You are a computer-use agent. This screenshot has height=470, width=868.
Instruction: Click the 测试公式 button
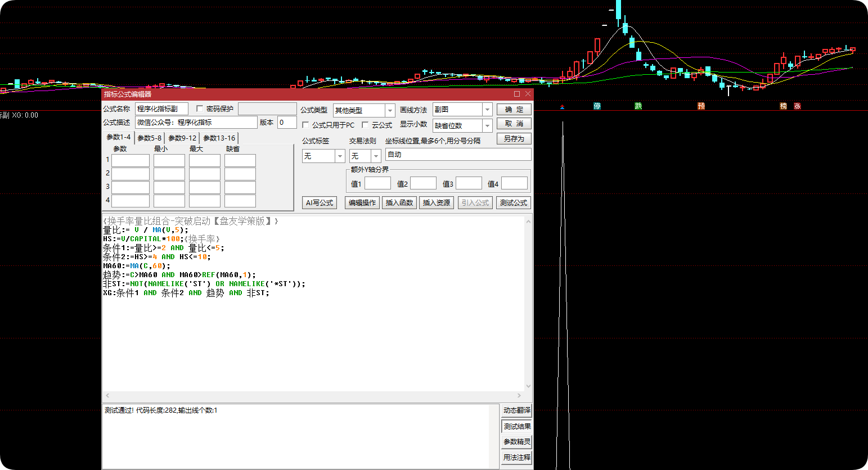pyautogui.click(x=514, y=202)
